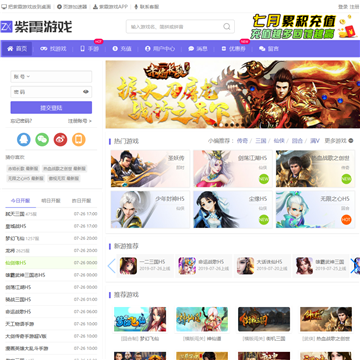Click the orange mobile phone login icon
This screenshot has width=360, height=360.
pos(79,140)
